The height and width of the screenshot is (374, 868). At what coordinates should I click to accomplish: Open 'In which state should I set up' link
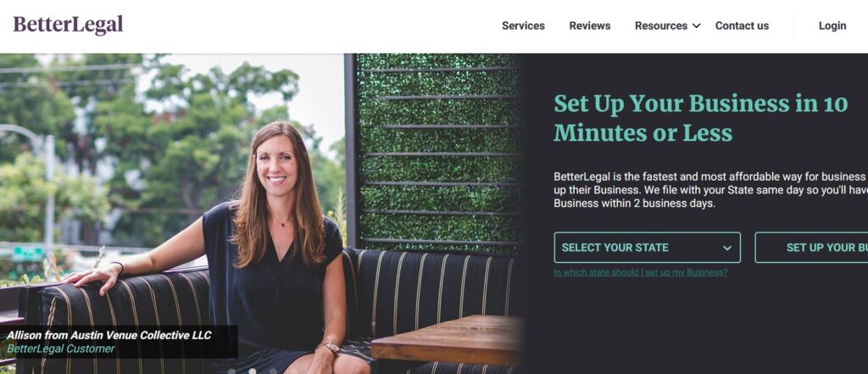(641, 272)
